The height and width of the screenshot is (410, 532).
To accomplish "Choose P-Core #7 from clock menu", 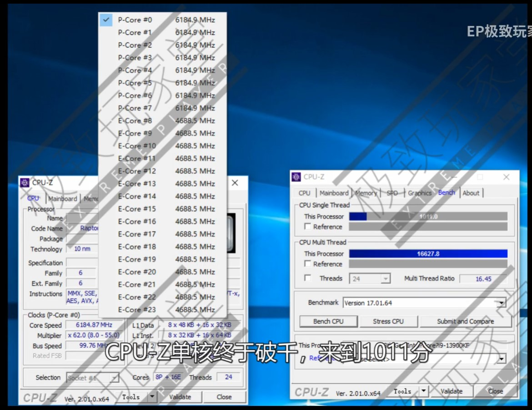I will pos(162,108).
